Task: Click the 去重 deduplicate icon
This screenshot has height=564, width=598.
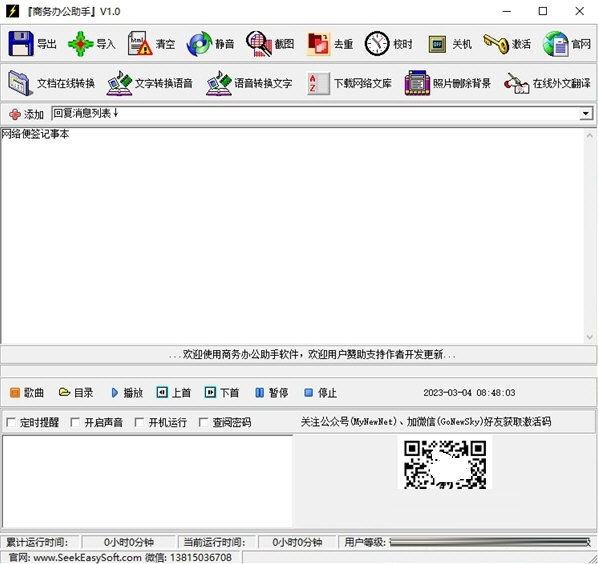Action: [318, 44]
